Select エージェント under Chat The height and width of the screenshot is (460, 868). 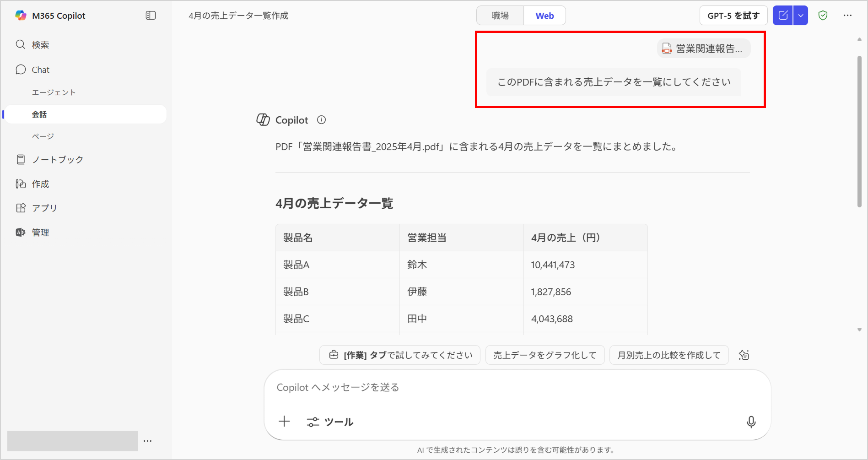(x=54, y=92)
